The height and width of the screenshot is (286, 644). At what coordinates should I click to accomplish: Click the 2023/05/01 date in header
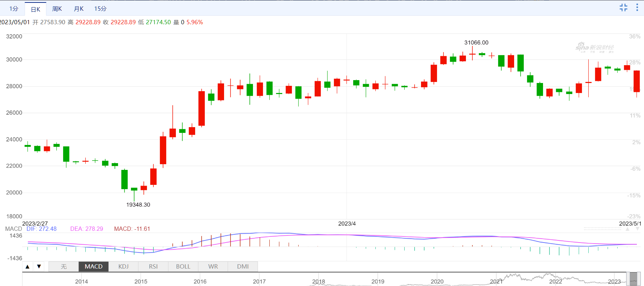coord(15,22)
